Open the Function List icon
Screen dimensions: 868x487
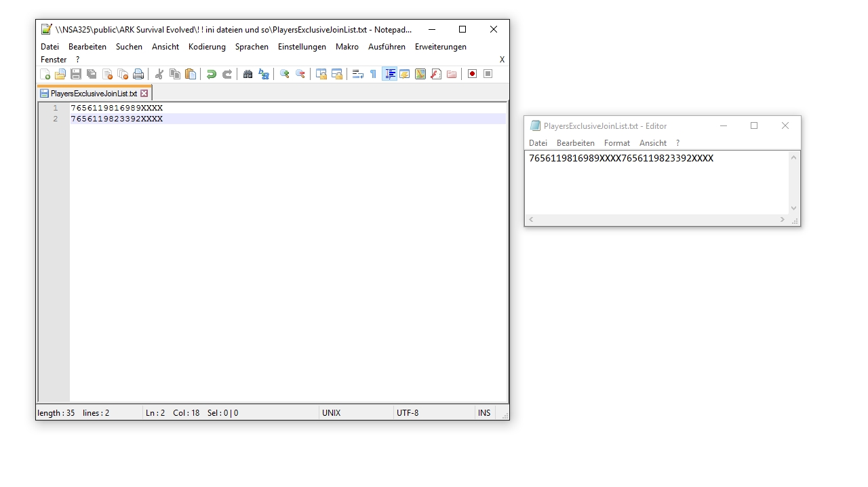point(436,74)
